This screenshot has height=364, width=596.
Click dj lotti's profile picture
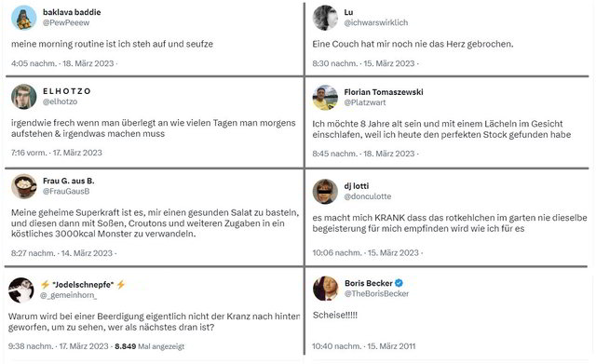tap(325, 191)
